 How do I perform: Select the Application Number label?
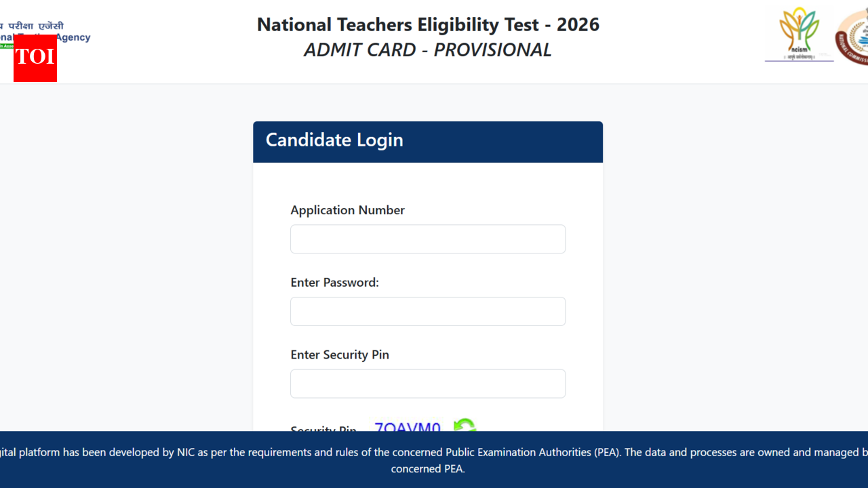[x=347, y=210]
